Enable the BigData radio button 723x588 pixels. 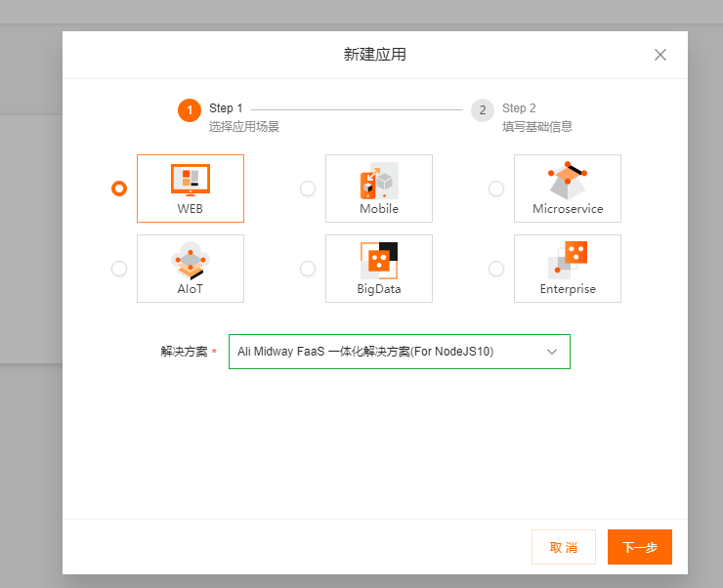coord(308,269)
